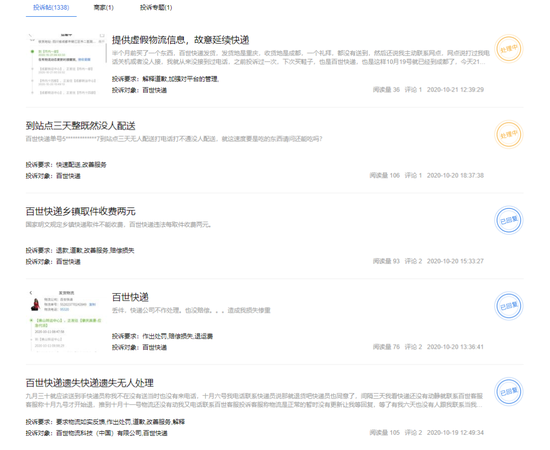The width and height of the screenshot is (550, 450).
Task: Click the 处理中 stamp on first complaint
Action: click(509, 49)
